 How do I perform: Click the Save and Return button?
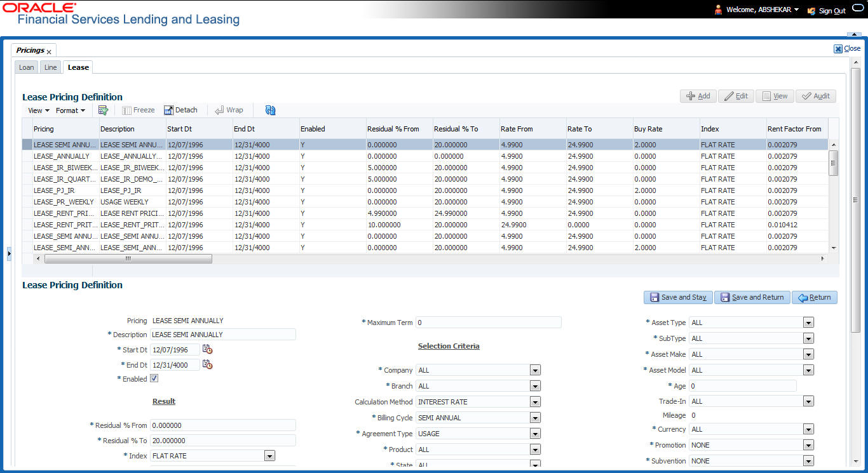752,297
